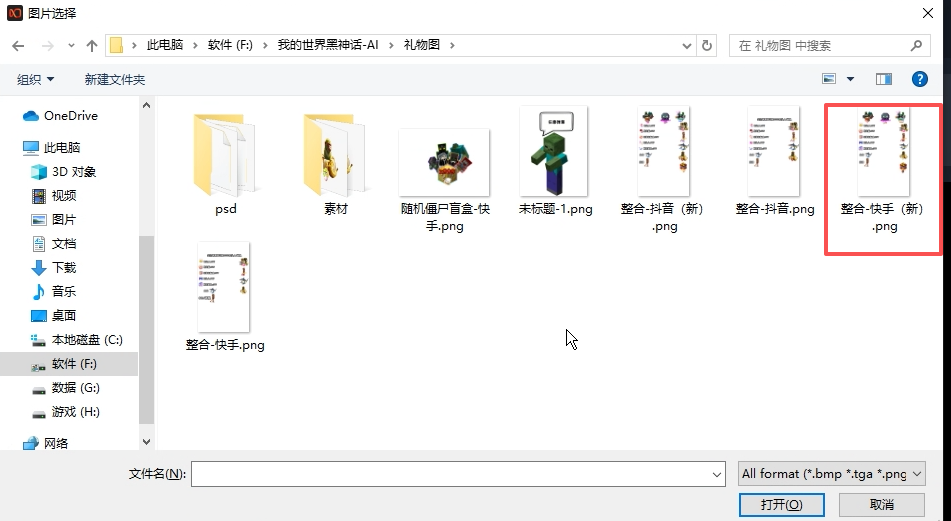Open the Help question mark icon
951x521 pixels.
919,79
